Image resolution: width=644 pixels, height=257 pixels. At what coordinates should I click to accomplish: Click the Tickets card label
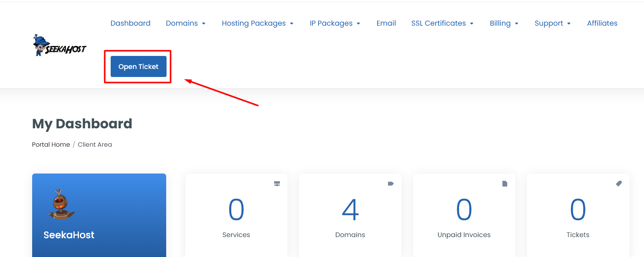click(x=578, y=235)
